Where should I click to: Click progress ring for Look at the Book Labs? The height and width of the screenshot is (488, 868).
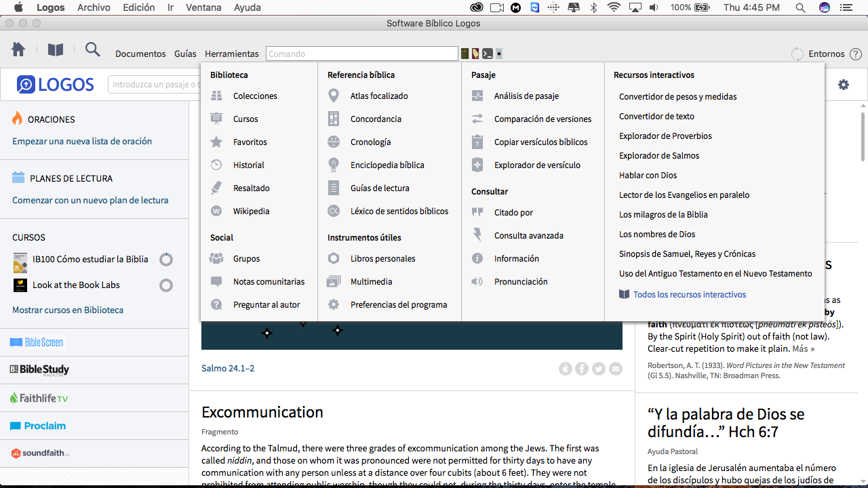pyautogui.click(x=166, y=285)
